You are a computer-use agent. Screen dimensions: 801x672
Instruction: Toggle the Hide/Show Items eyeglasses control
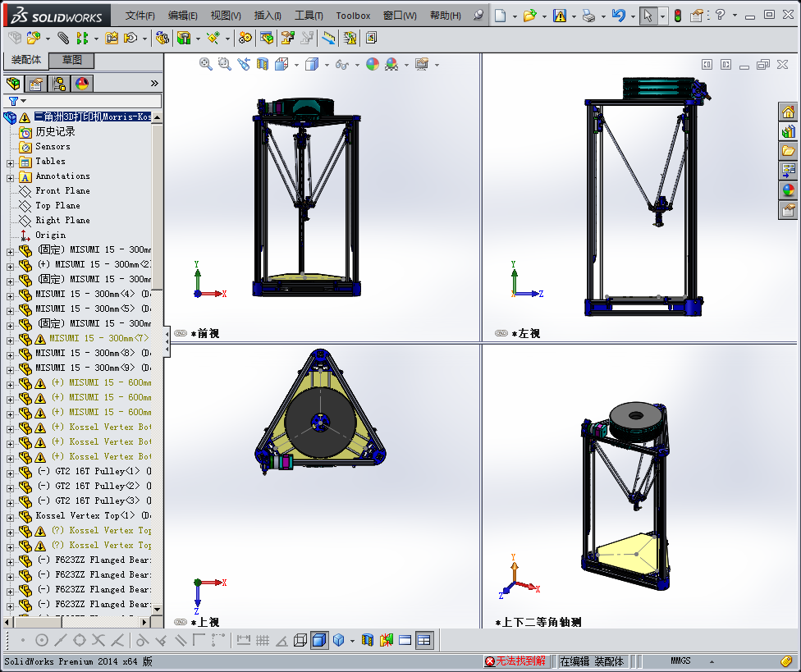point(341,64)
